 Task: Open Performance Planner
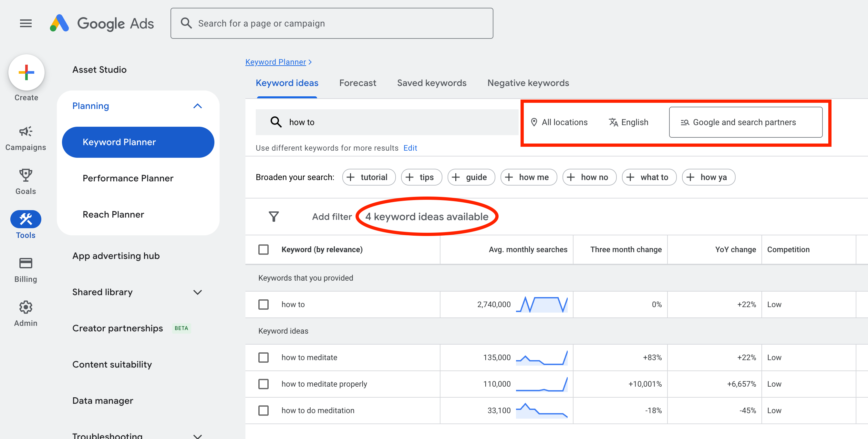tap(128, 178)
